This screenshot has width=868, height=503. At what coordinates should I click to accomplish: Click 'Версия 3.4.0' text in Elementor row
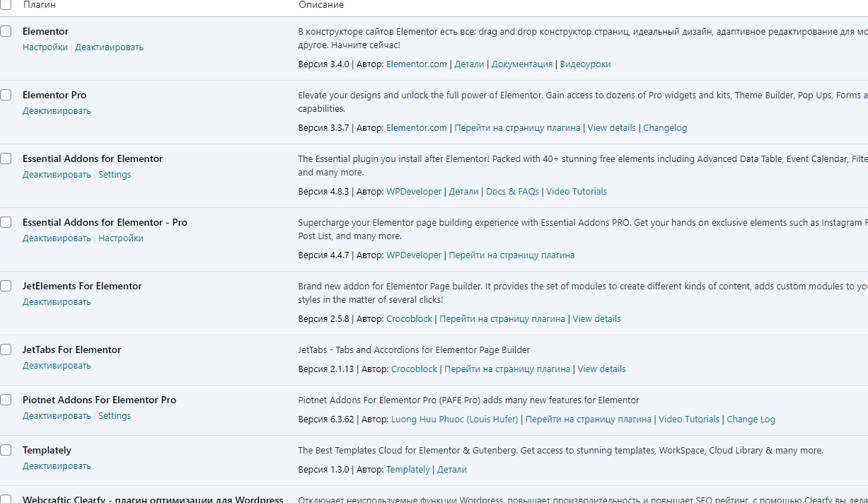324,64
